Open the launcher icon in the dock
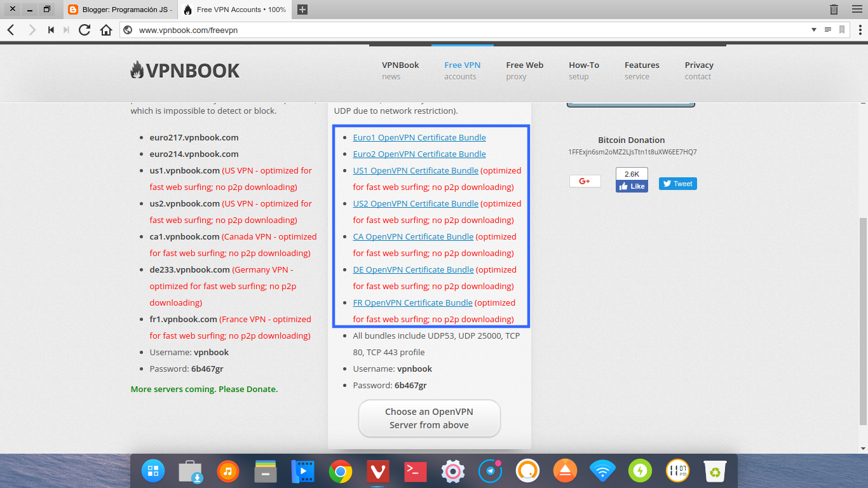The image size is (868, 488). pos(153,471)
